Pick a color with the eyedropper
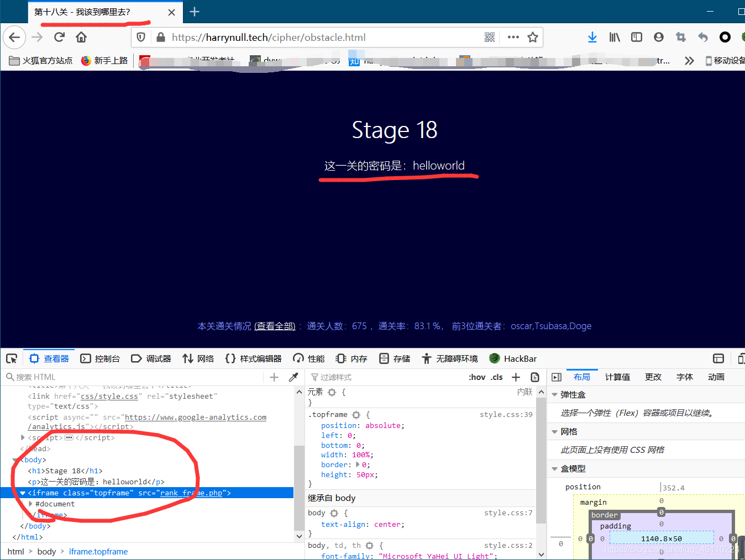This screenshot has height=560, width=745. [x=293, y=377]
